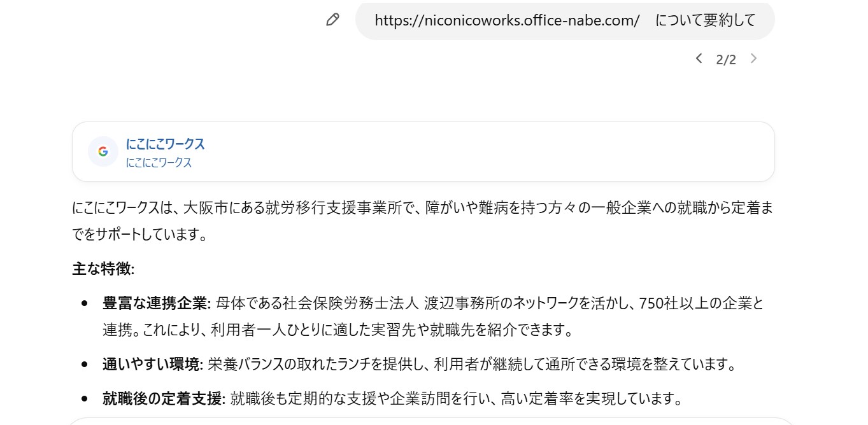Click the pencil edit prompt icon

(332, 20)
